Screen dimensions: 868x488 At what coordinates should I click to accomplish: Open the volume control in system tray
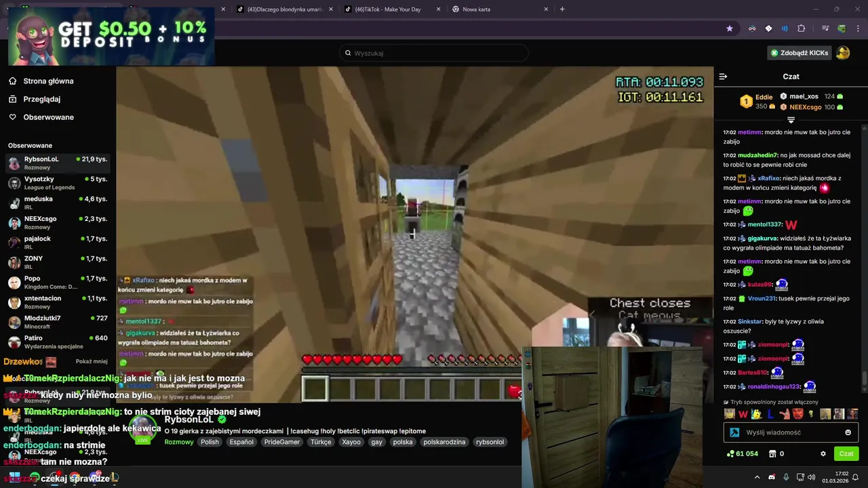812,477
